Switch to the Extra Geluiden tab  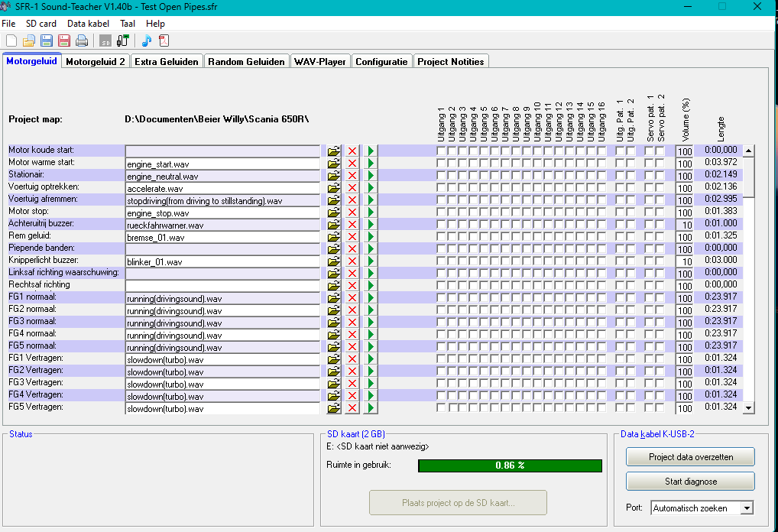(166, 62)
